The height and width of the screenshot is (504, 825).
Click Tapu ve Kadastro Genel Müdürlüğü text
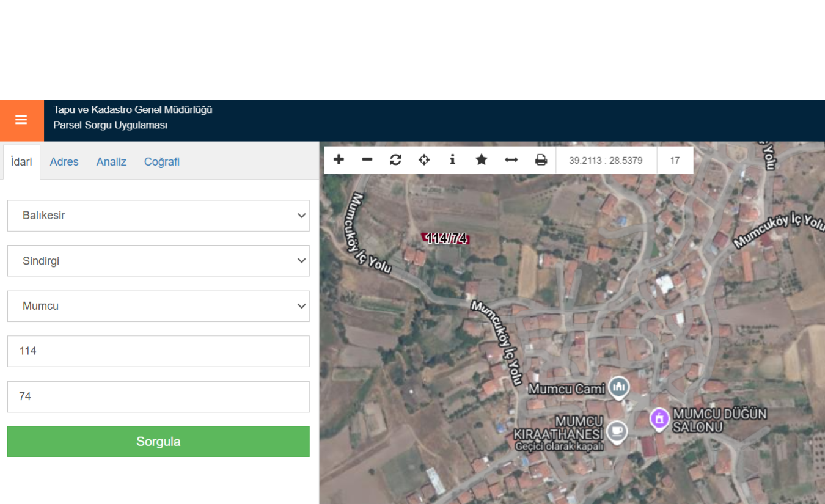pos(133,110)
